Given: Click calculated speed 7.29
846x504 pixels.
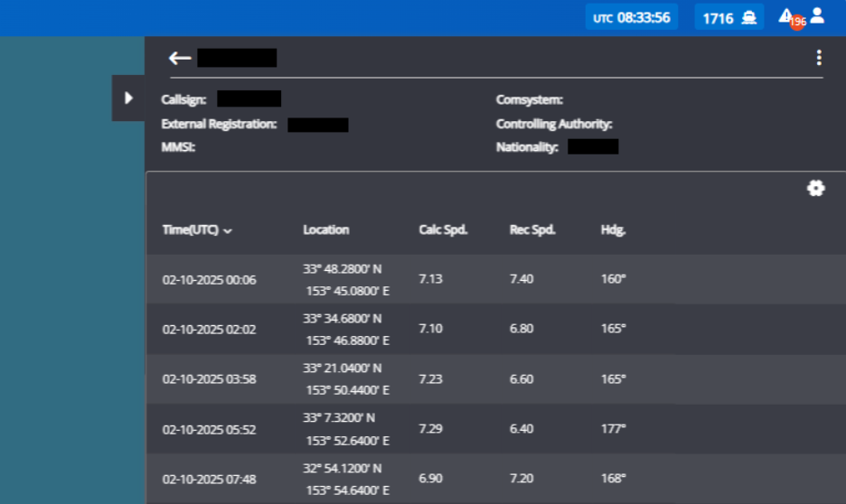Looking at the screenshot, I should 430,428.
